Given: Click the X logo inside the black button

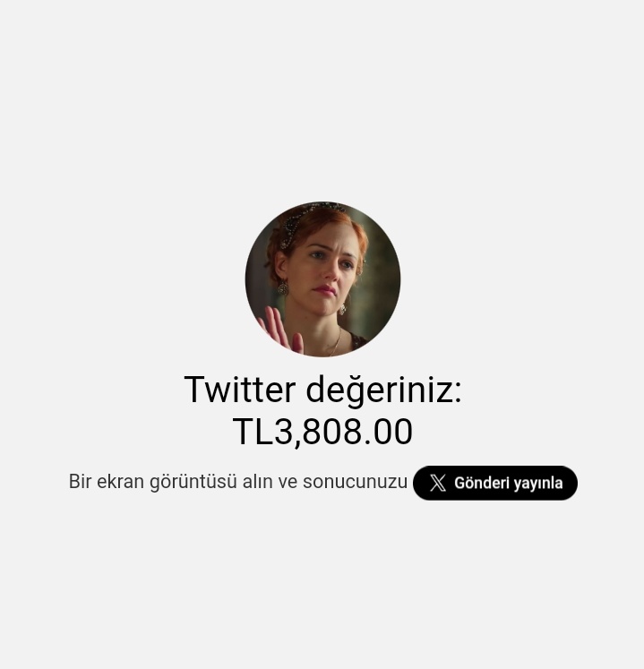Looking at the screenshot, I should (438, 483).
